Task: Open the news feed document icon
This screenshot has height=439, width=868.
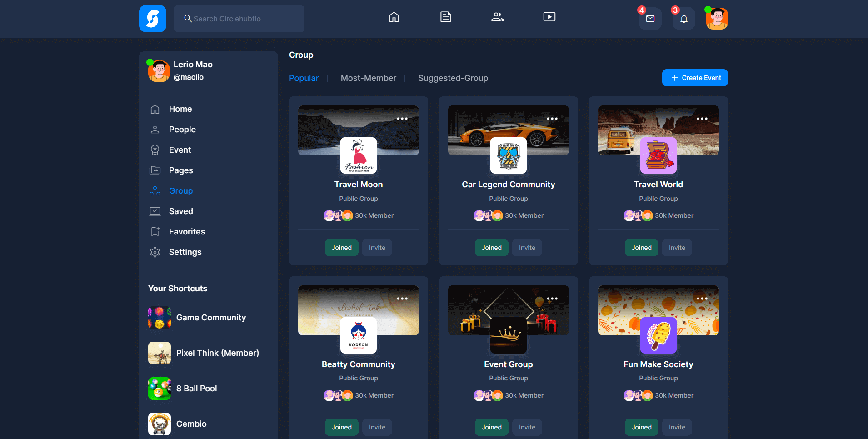Action: coord(446,17)
